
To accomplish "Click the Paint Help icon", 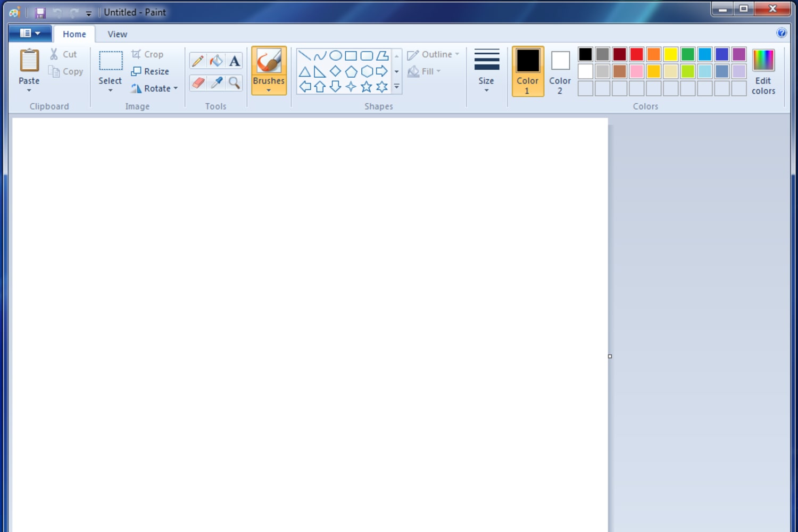I will [781, 33].
